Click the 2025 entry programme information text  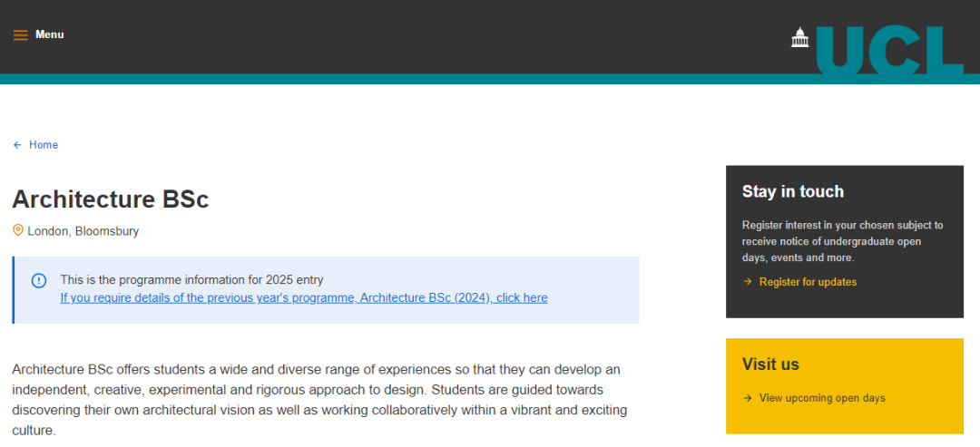pos(191,279)
